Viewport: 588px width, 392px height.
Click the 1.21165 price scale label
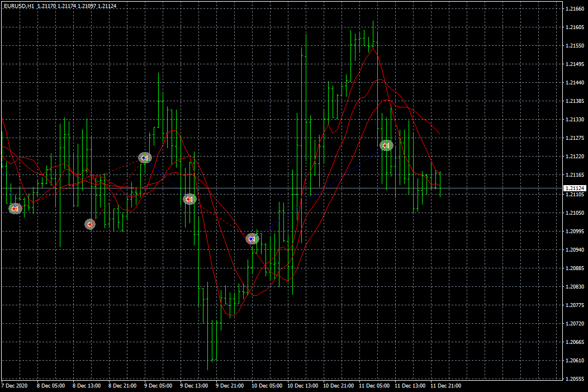pos(575,175)
